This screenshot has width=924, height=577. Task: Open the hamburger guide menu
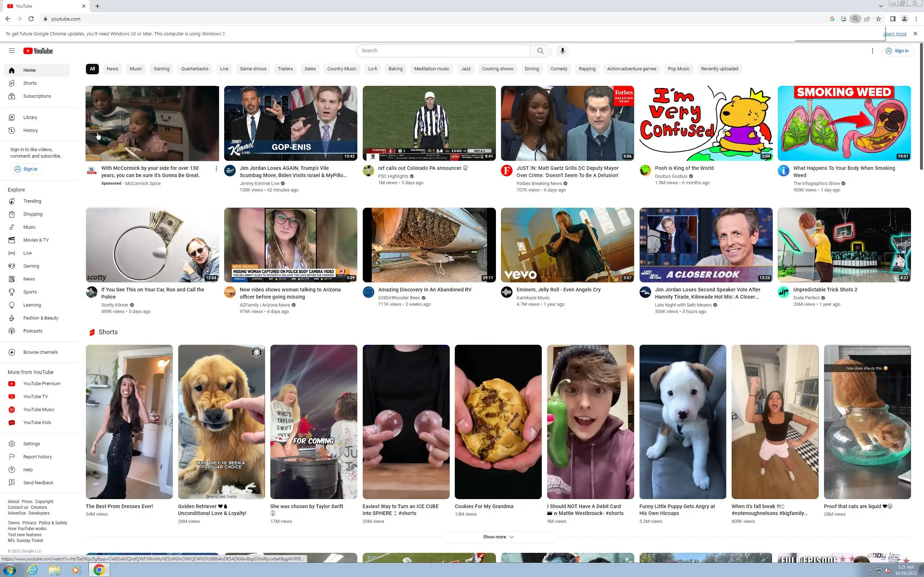(12, 51)
